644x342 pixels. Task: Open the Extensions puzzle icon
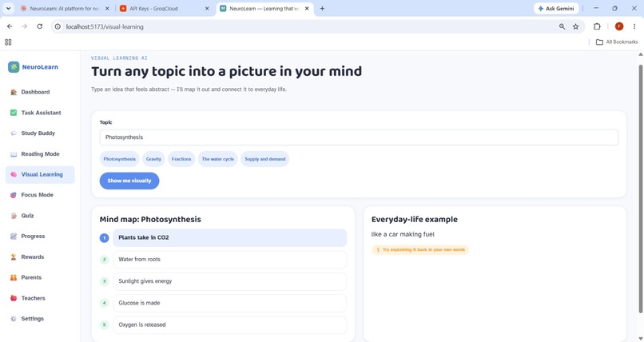(x=597, y=26)
